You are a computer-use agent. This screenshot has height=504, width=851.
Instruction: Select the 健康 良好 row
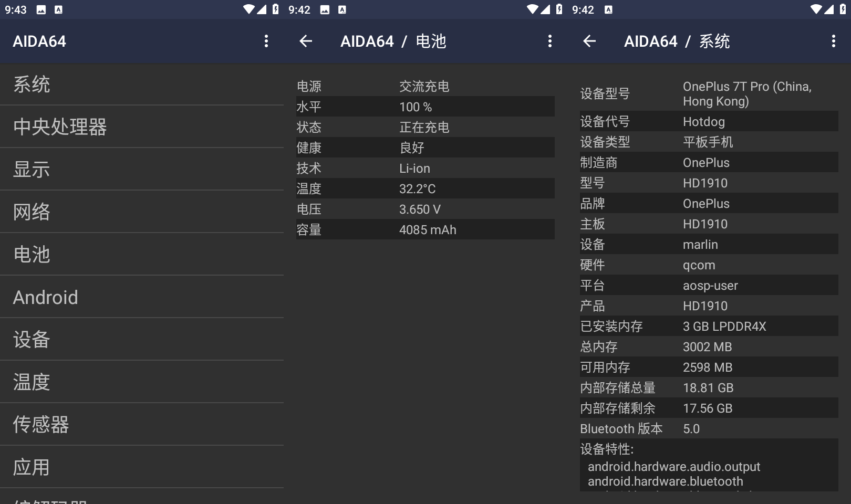426,148
